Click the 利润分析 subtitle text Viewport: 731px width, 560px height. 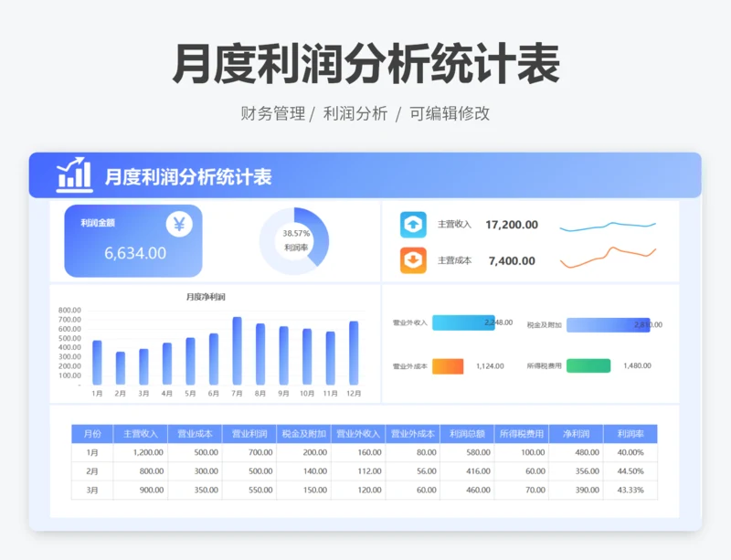point(355,113)
